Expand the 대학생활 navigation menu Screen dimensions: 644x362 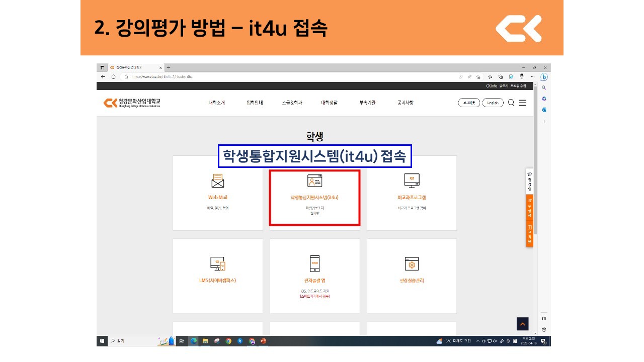pos(330,103)
